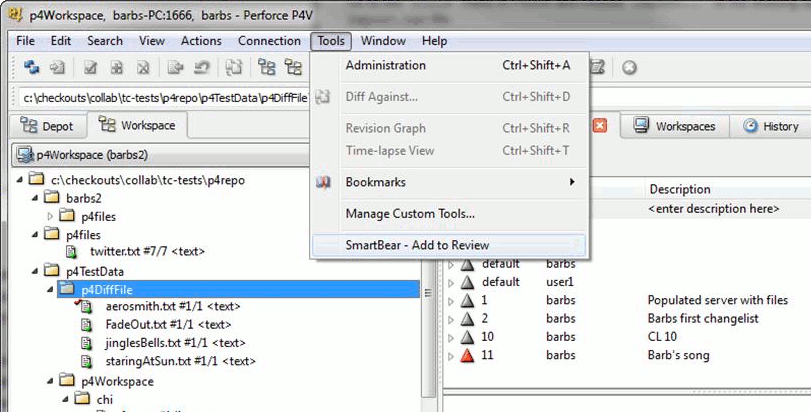Choose Manage Custom Tools menu item
Image resolution: width=811 pixels, height=412 pixels.
coord(449,213)
